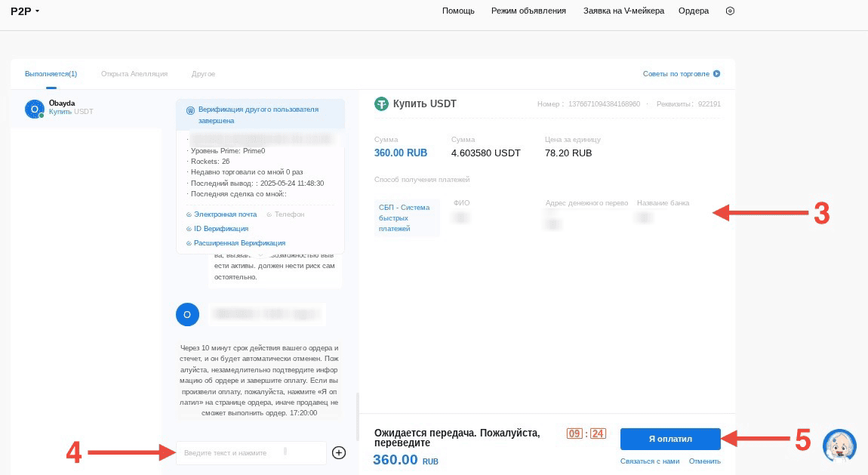Screen dimensions: 868x475
Task: Click the 78.20 RUB unit price
Action: (x=568, y=153)
